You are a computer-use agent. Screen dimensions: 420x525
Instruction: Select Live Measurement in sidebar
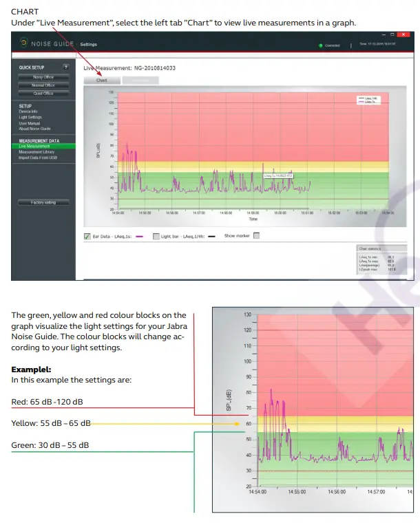click(43, 147)
